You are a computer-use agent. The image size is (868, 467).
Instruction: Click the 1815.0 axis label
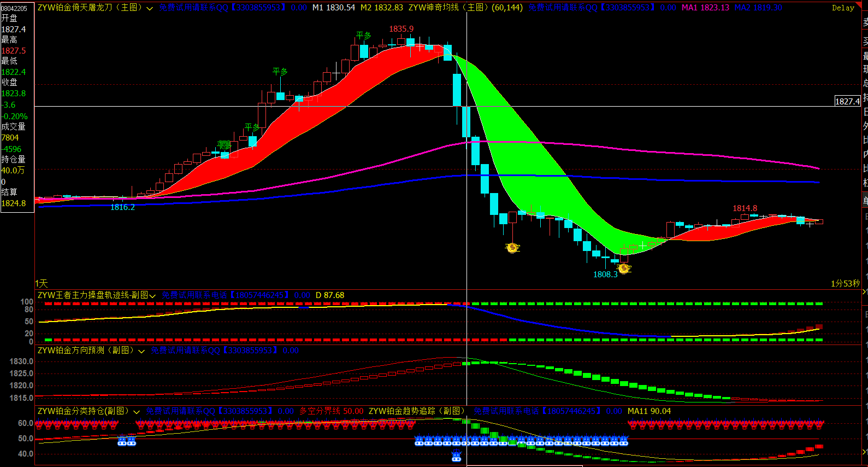point(21,398)
